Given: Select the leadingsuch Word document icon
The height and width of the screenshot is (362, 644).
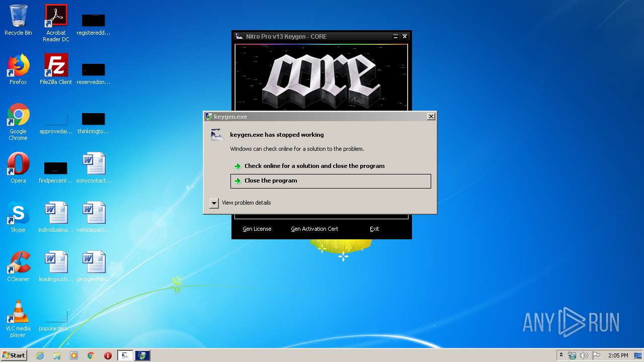Looking at the screenshot, I should (x=56, y=266).
